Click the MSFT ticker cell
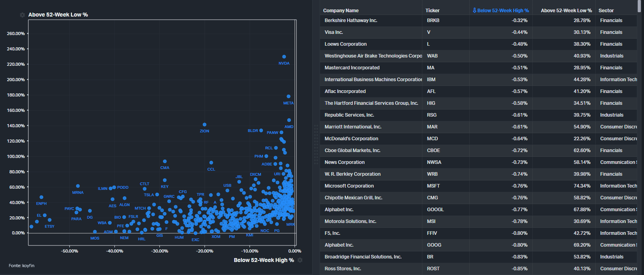 [x=433, y=186]
